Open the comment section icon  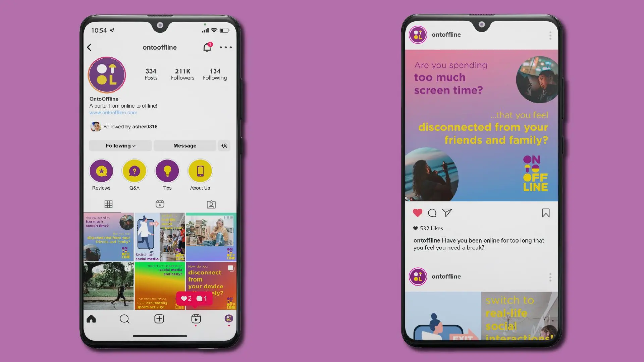[x=432, y=213]
